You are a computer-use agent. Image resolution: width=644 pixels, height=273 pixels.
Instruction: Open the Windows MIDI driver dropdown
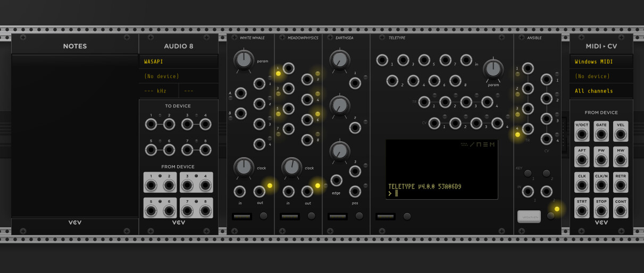point(601,62)
